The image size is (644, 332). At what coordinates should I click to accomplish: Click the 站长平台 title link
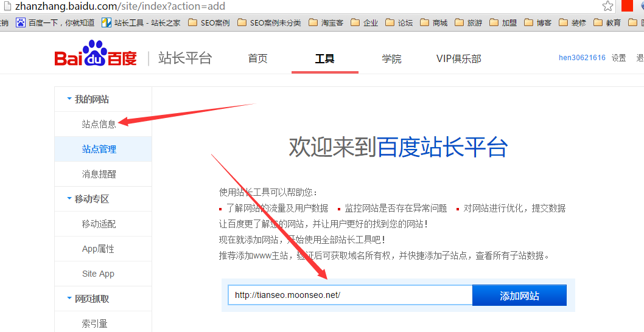[x=185, y=58]
